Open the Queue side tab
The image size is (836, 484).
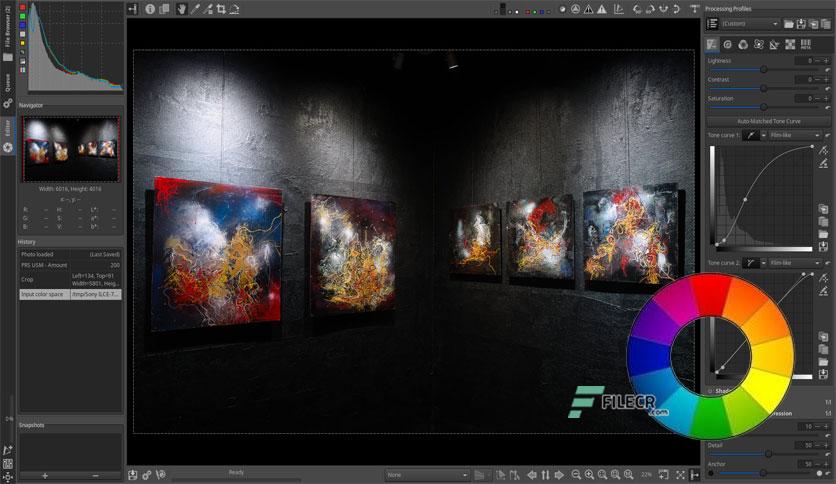pos(7,91)
